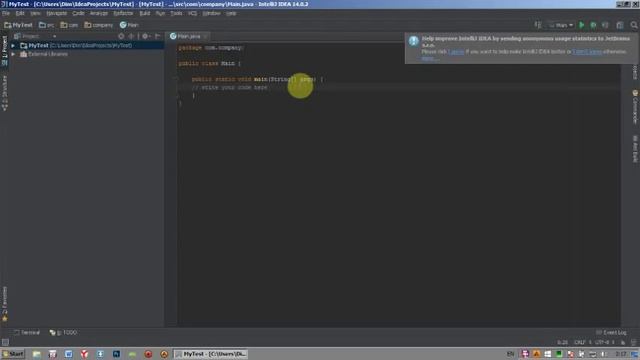The width and height of the screenshot is (640, 360).
Task: Toggle the read-only lock icon in status bar
Action: click(623, 342)
